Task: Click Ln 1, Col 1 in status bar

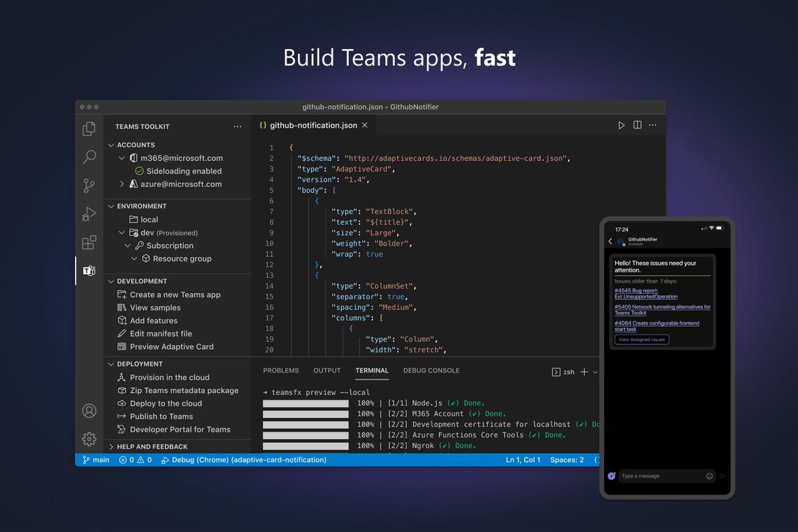Action: [523, 460]
